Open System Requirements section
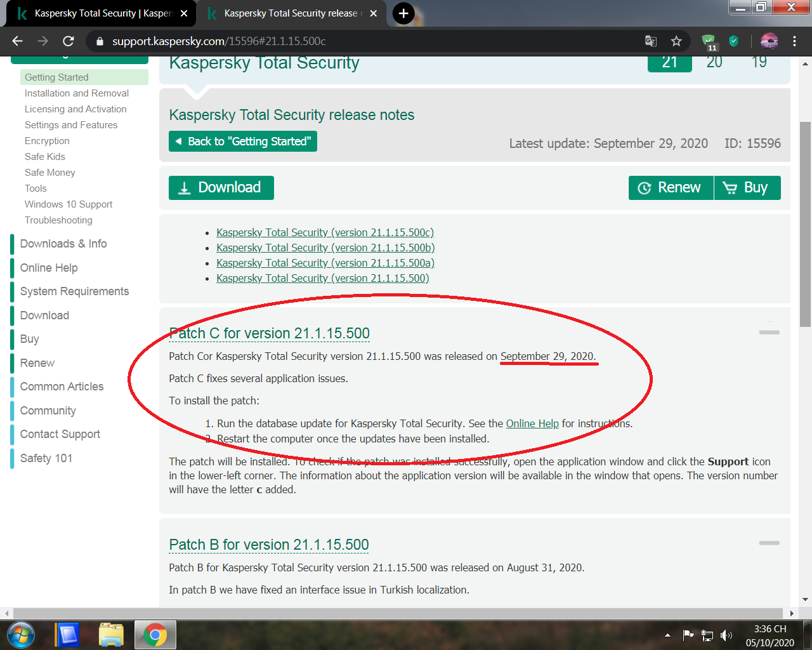Screen dimensions: 812x650 [74, 291]
